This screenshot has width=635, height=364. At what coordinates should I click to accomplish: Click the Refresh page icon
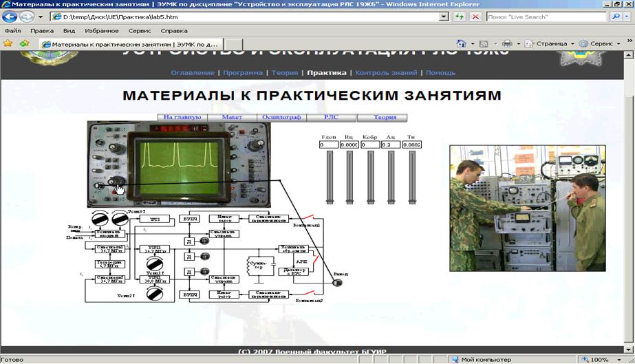point(458,17)
